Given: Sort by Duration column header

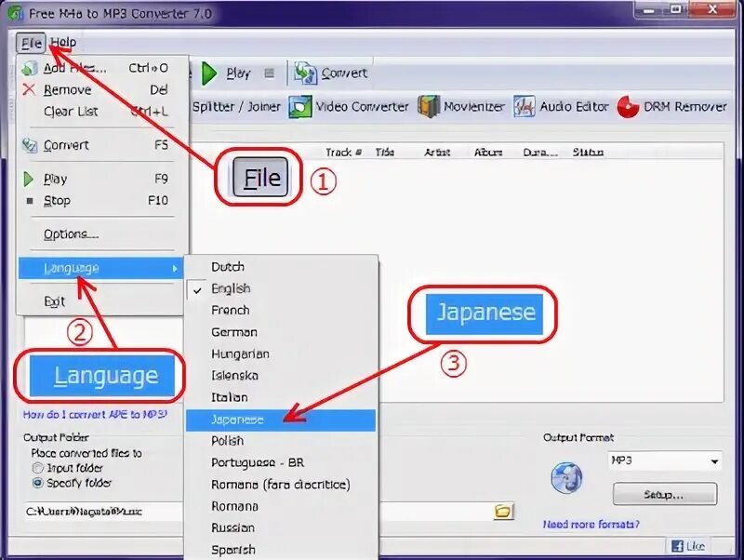Looking at the screenshot, I should pos(540,153).
